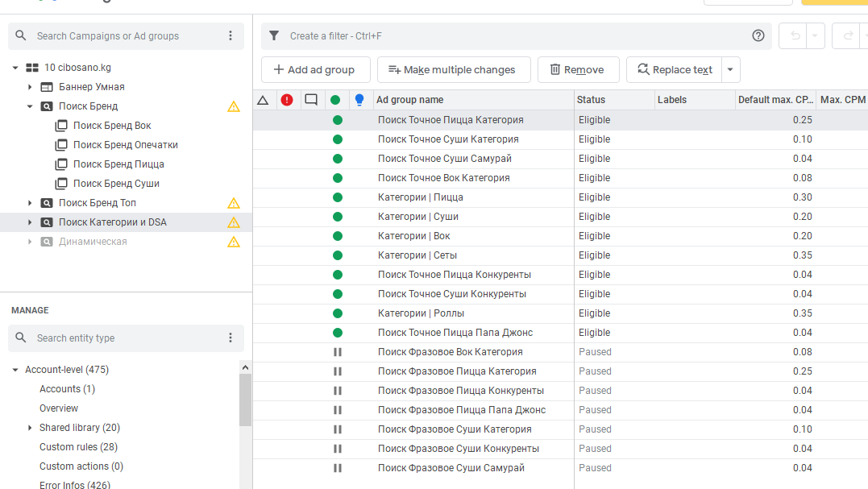The width and height of the screenshot is (868, 489).
Task: Focus the Search entity type field
Action: point(127,338)
